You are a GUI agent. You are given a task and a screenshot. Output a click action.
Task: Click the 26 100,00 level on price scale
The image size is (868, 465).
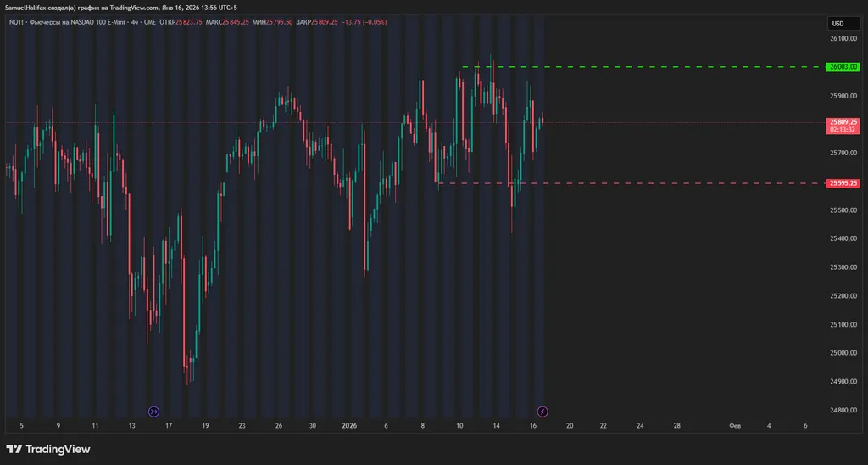(x=843, y=39)
